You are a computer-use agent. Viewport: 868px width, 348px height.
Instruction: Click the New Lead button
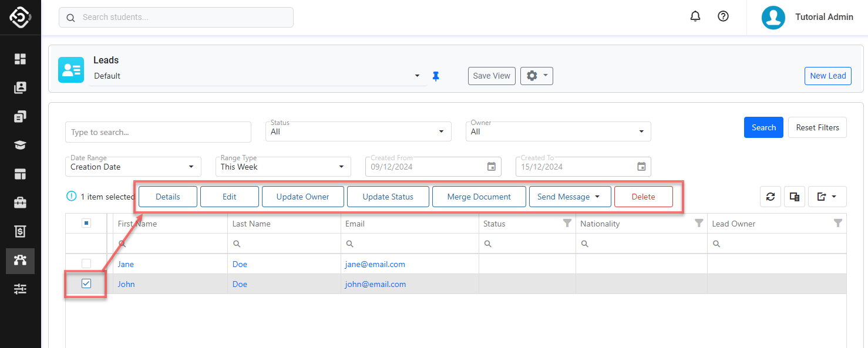[x=827, y=76]
